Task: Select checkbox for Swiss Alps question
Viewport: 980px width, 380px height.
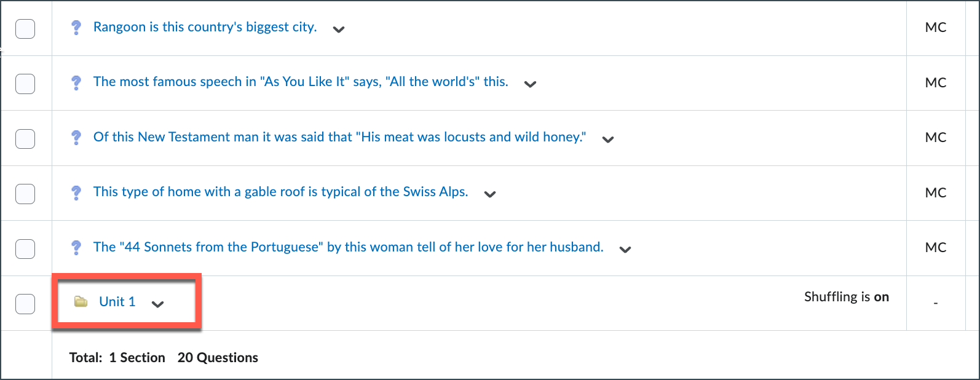Action: (25, 194)
